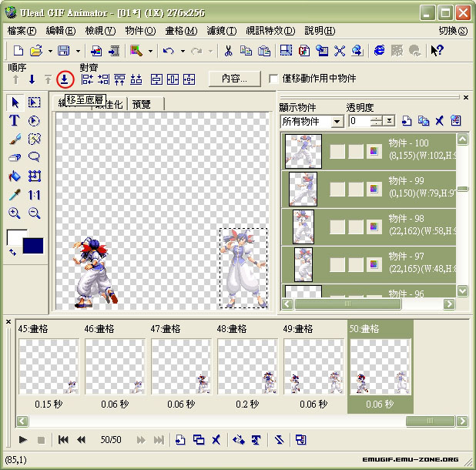Screen dimensions: 476x470
Task: Click the move-to-bottom layer order icon
Action: [65, 79]
